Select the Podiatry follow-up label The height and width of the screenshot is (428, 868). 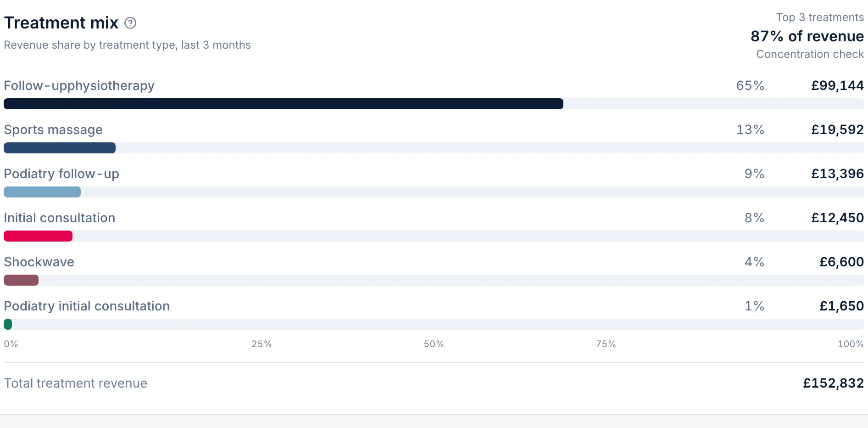[x=61, y=174]
